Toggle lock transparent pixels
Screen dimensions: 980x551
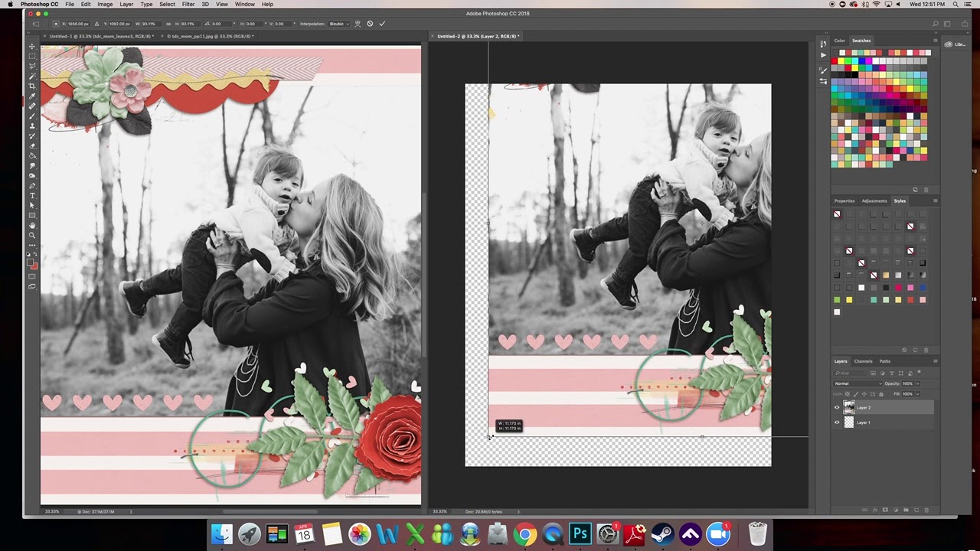coord(848,394)
